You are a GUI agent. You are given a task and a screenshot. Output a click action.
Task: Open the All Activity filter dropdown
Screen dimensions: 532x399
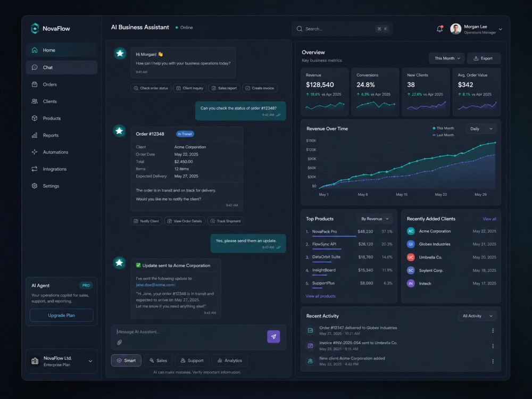point(477,316)
